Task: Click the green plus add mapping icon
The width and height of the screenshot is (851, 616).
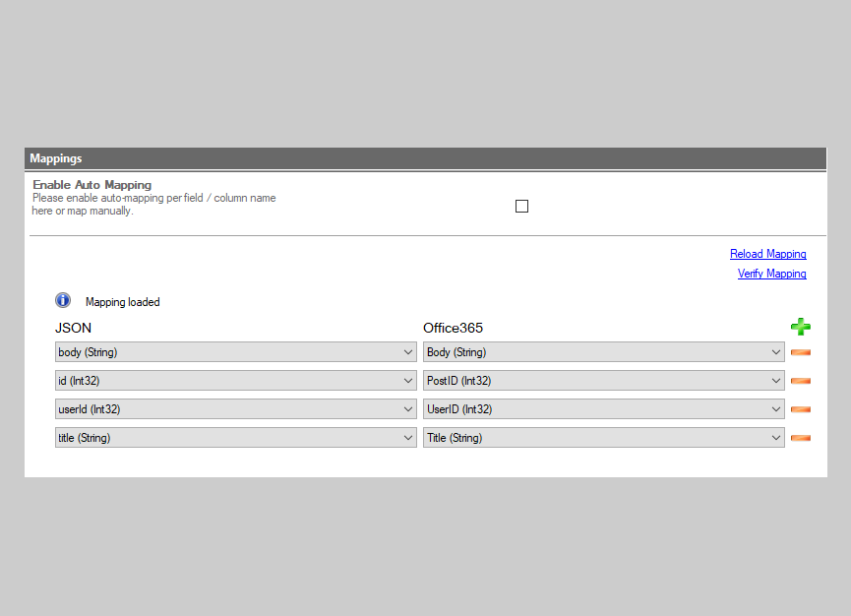Action: [x=800, y=327]
